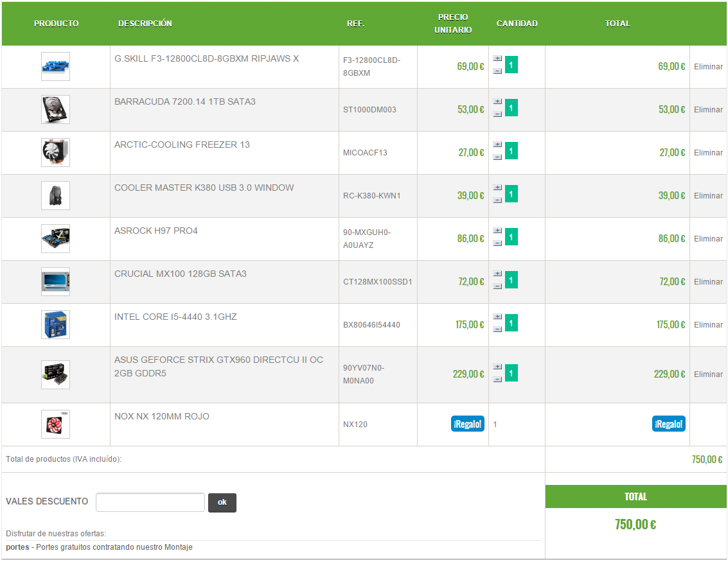728x562 pixels.
Task: Click the 750,00 € grand total value
Action: point(635,525)
